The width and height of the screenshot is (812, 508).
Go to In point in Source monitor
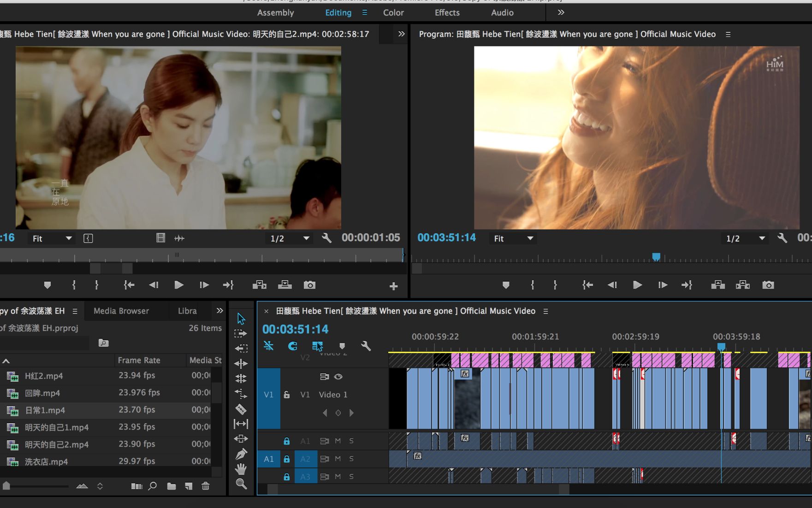(129, 285)
